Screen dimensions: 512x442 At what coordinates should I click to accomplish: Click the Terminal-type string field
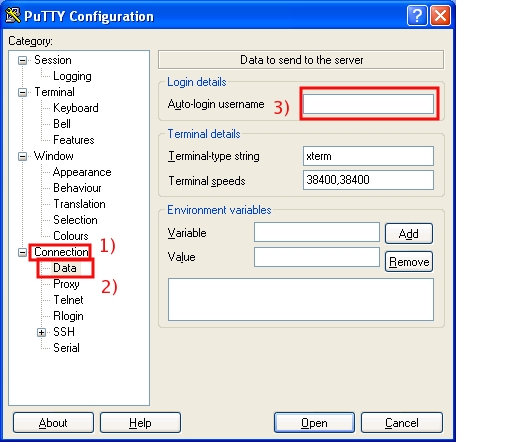pyautogui.click(x=368, y=156)
